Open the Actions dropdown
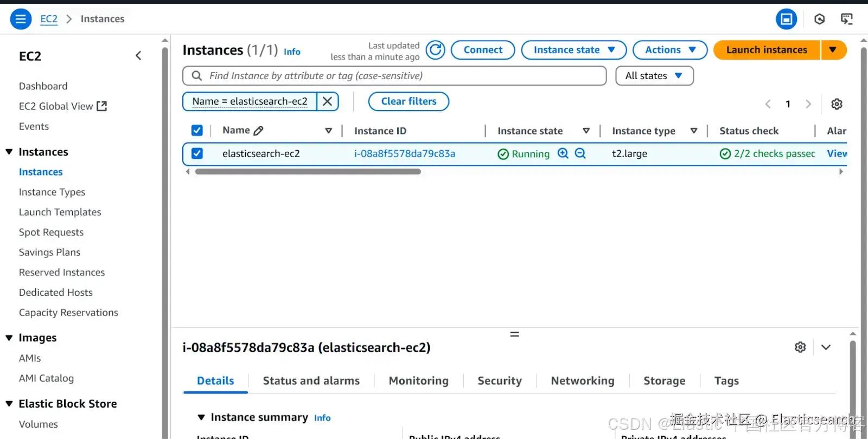Screen dimensions: 868x439 [x=670, y=50]
